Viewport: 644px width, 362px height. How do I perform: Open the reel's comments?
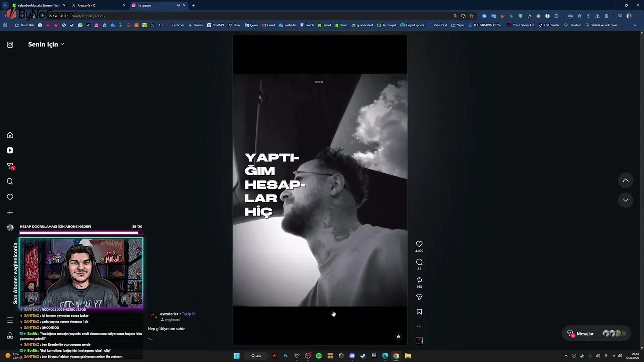point(419,262)
